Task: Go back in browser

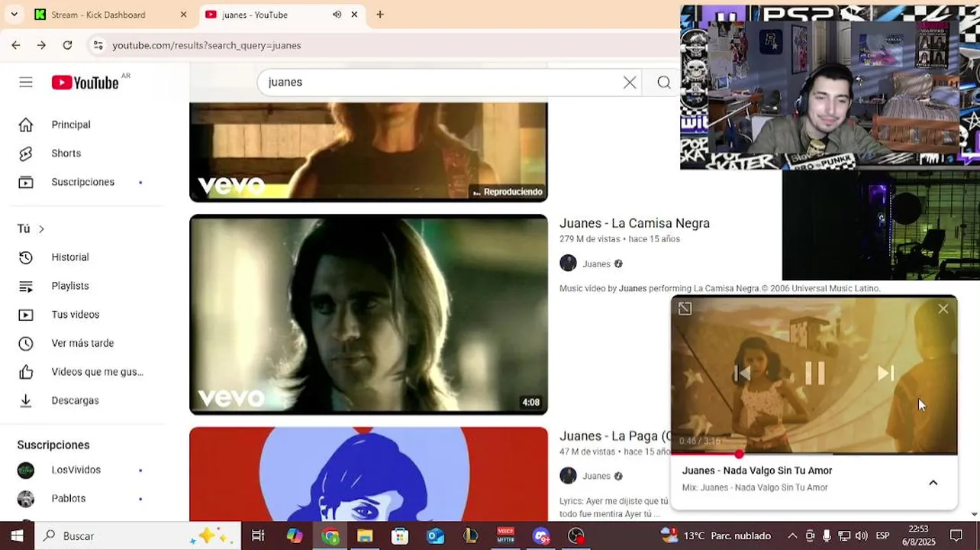Action: tap(16, 45)
